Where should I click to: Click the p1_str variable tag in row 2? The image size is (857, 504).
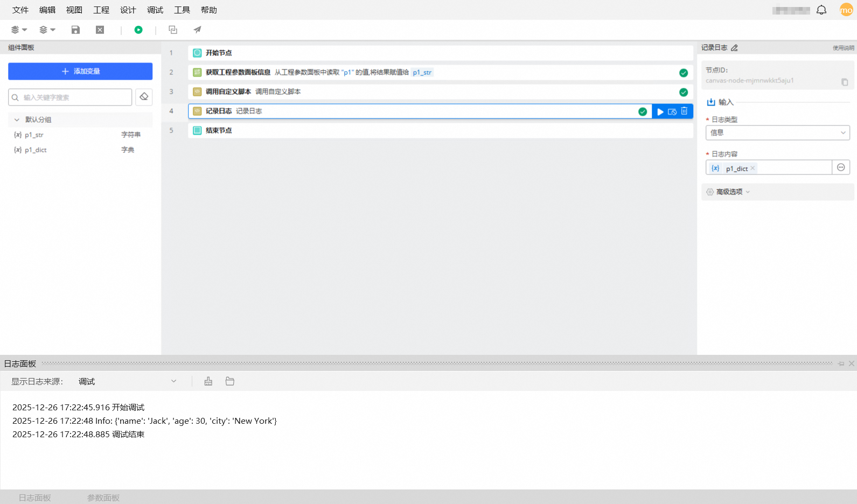click(422, 72)
